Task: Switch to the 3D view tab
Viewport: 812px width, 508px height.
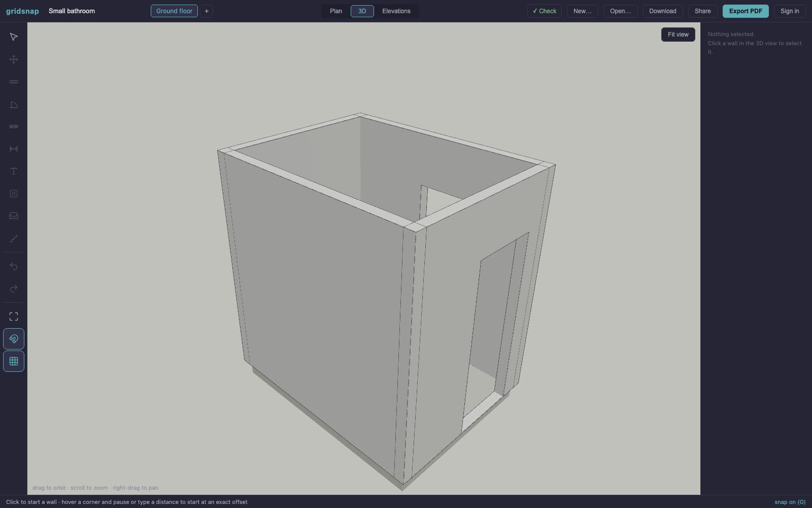Action: coord(362,11)
